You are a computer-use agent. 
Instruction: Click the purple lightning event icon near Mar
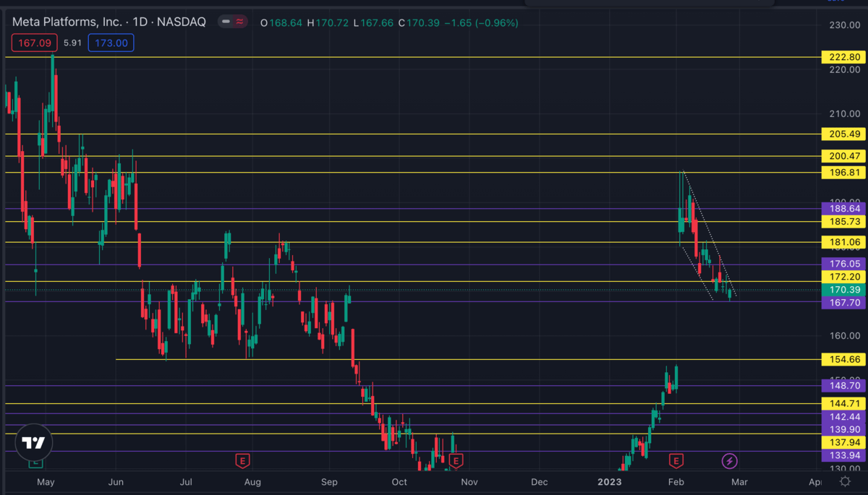click(x=730, y=460)
